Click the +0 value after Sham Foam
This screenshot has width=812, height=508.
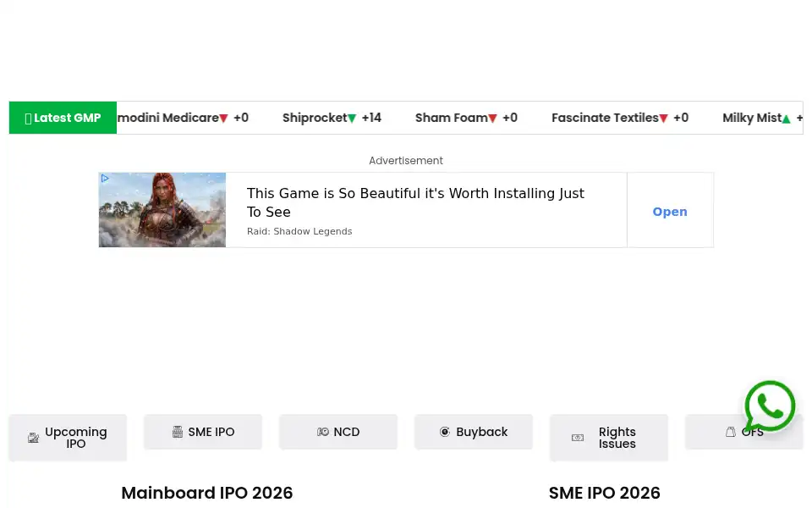tap(510, 118)
